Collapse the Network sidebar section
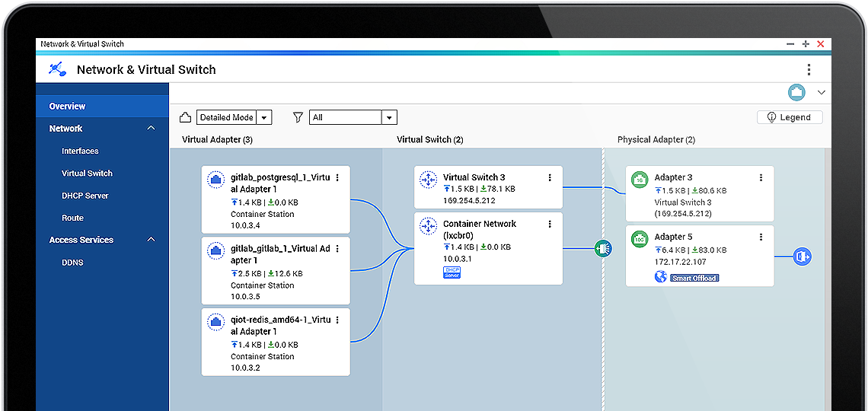Image resolution: width=868 pixels, height=411 pixels. [x=151, y=129]
